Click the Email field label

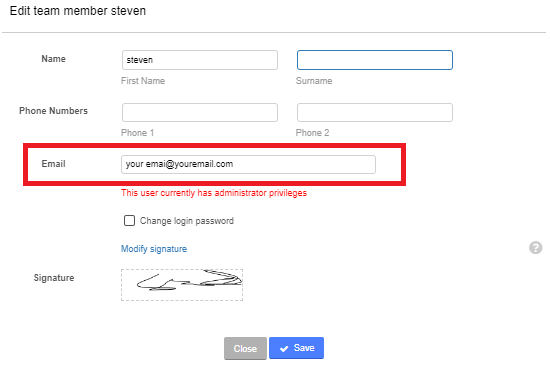[53, 164]
